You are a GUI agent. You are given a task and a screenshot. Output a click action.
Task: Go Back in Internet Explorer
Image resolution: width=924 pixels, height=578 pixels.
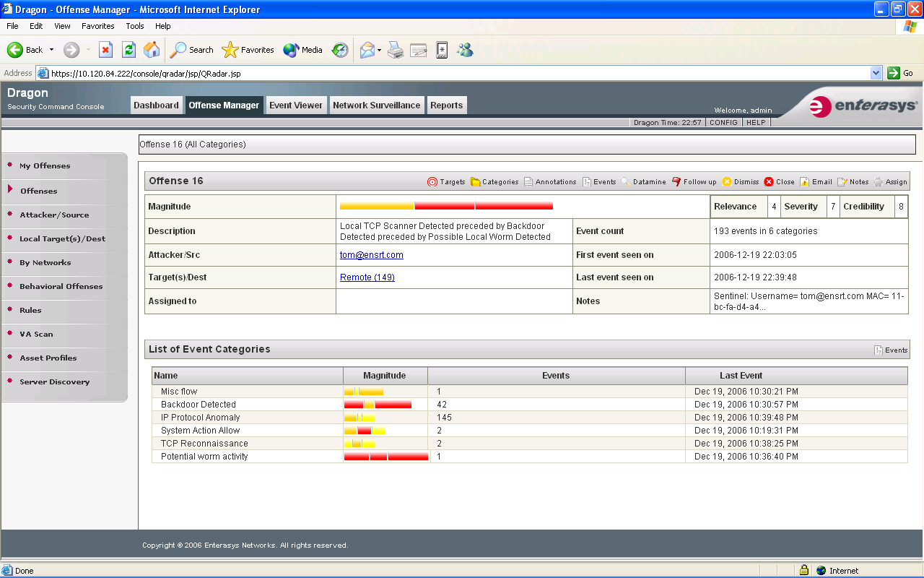tap(25, 50)
